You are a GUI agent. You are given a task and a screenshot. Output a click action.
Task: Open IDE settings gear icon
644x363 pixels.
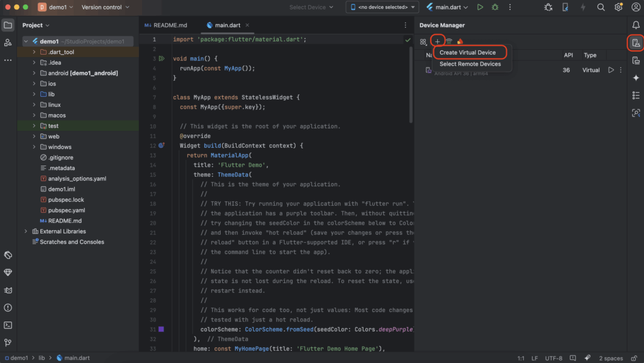coord(618,7)
